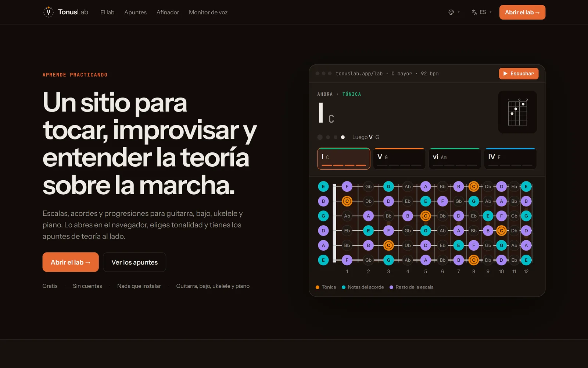Click the A note on G string fret 2

point(368,216)
